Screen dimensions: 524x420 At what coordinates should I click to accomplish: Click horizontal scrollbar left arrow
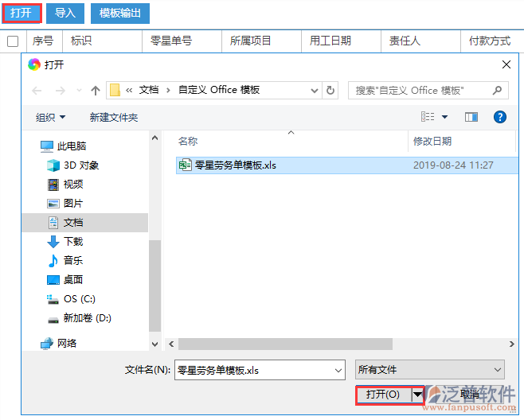pyautogui.click(x=171, y=344)
